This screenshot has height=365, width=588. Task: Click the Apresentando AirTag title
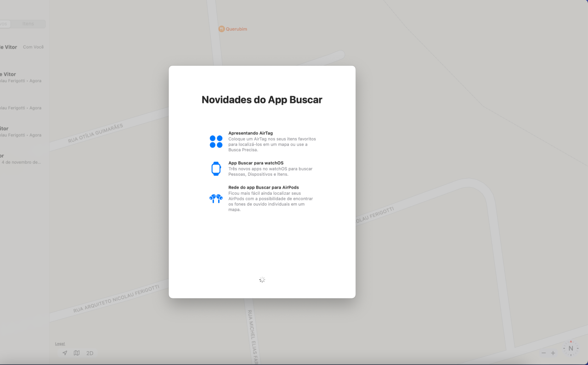click(x=250, y=133)
